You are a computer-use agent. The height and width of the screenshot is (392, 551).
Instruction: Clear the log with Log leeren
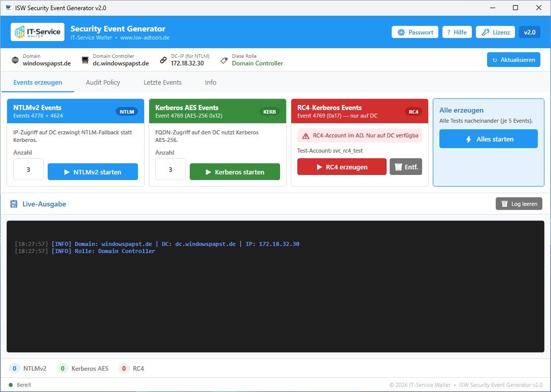(519, 204)
